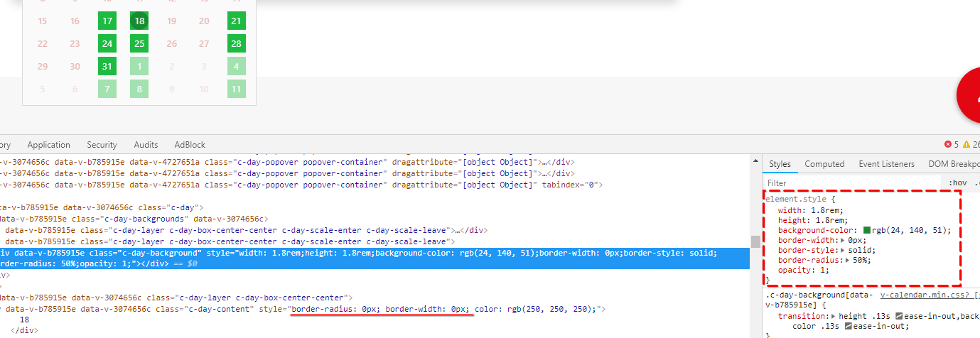
Task: Select calendar day 17
Action: [107, 21]
